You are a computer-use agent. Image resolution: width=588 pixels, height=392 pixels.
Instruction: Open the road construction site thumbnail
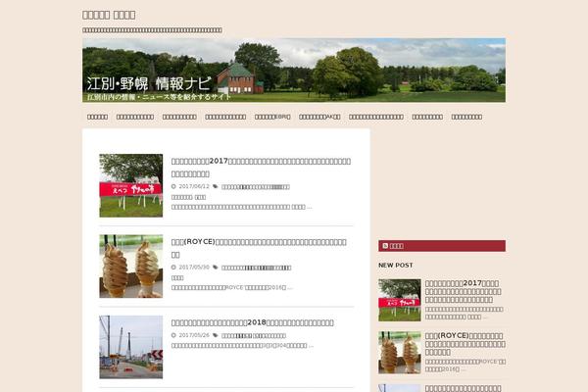tap(131, 347)
